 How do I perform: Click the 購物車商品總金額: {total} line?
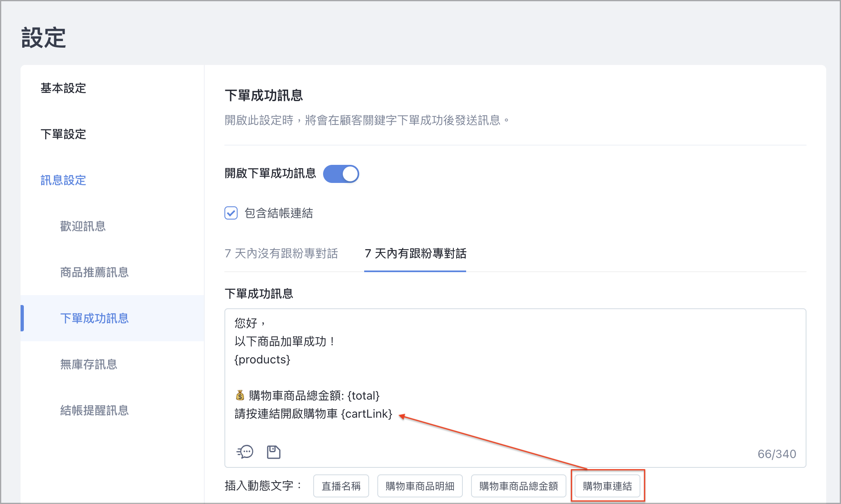point(307,395)
